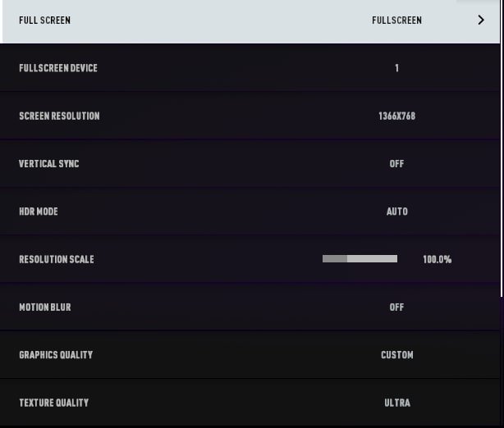
Task: Change Graphics Quality CUSTOM preset value
Action: pyautogui.click(x=396, y=355)
